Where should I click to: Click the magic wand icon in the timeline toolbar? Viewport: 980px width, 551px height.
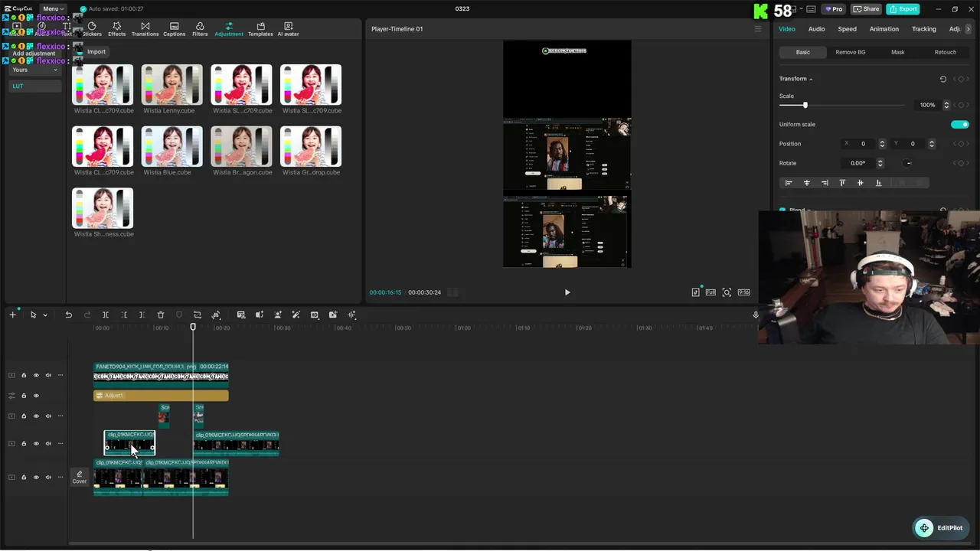point(296,315)
